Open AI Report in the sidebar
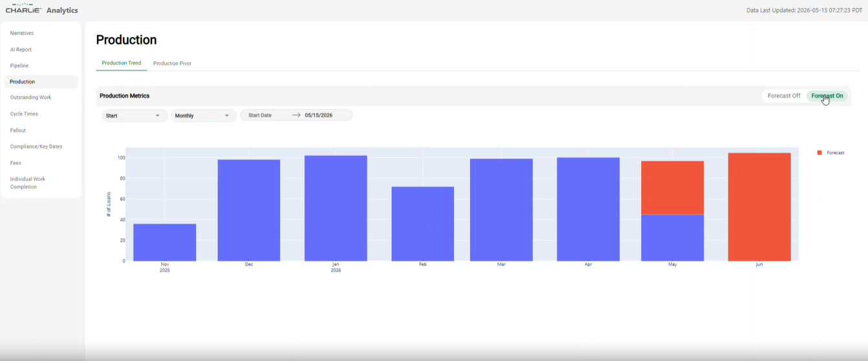The height and width of the screenshot is (361, 868). click(21, 50)
